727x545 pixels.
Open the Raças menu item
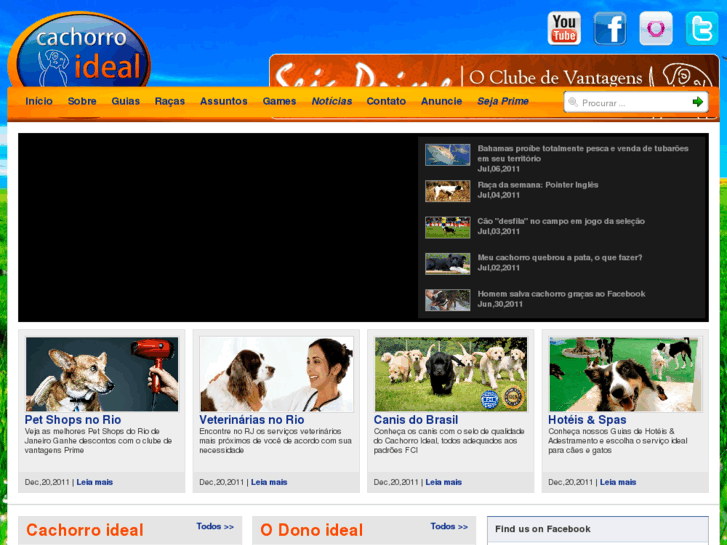click(x=170, y=101)
